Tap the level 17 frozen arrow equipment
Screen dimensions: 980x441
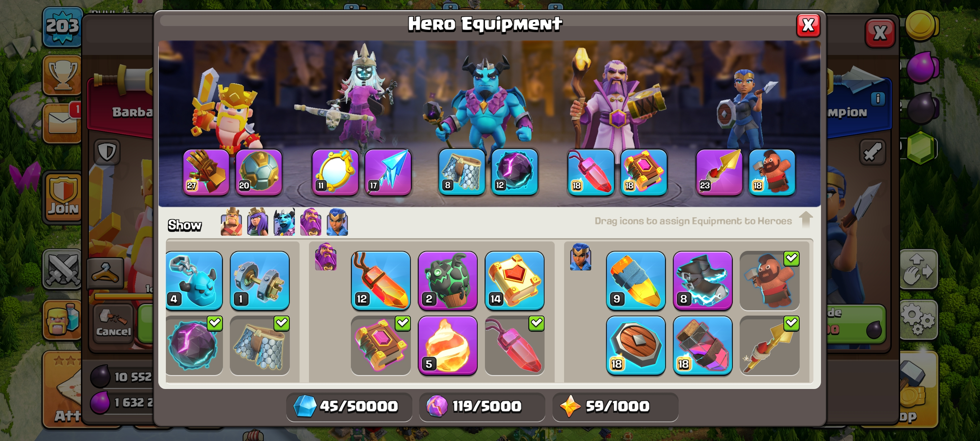(x=388, y=172)
